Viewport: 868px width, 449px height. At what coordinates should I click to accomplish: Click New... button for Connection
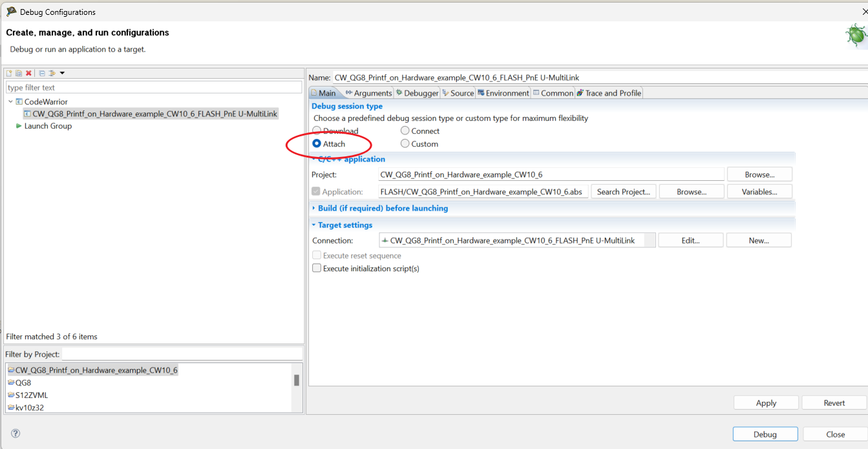[x=759, y=240]
